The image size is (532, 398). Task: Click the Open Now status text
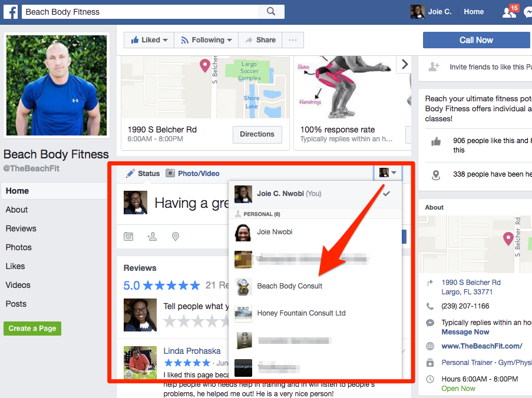pos(458,389)
